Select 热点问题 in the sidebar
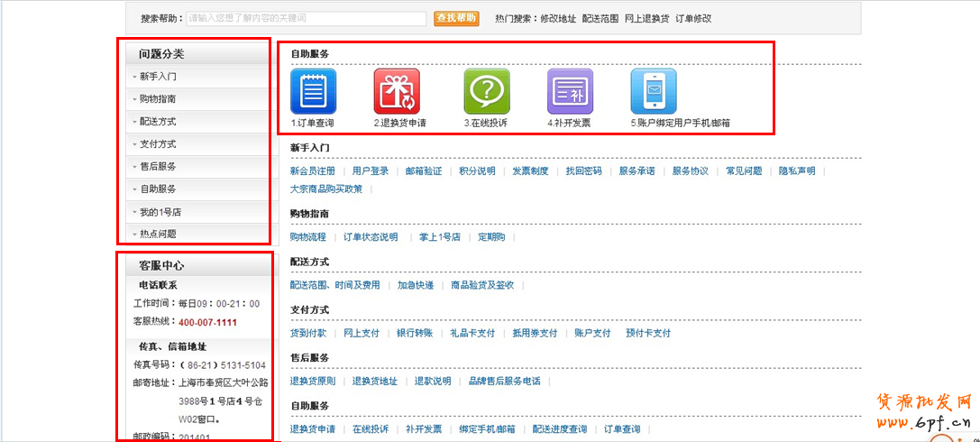Image resolution: width=980 pixels, height=442 pixels. (x=158, y=234)
